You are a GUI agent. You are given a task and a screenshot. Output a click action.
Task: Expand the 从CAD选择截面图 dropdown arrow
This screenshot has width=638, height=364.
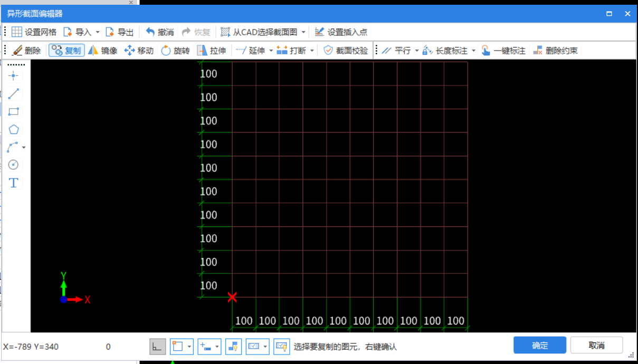coord(303,32)
